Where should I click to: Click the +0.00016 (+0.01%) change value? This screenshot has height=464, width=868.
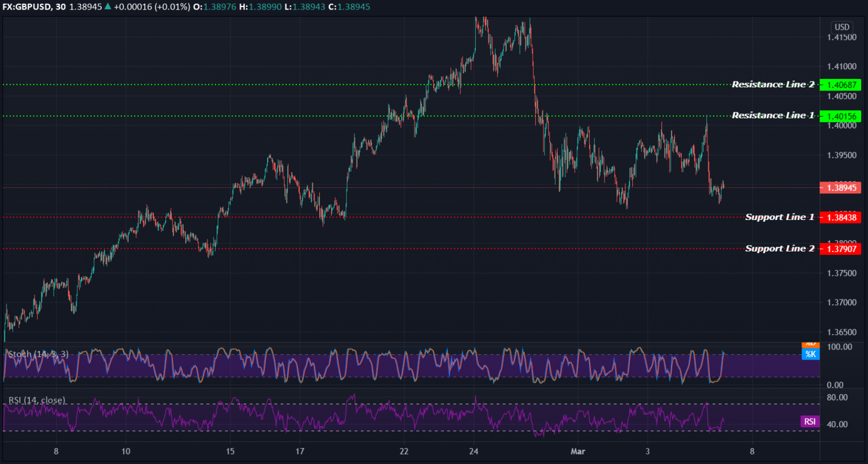point(152,7)
